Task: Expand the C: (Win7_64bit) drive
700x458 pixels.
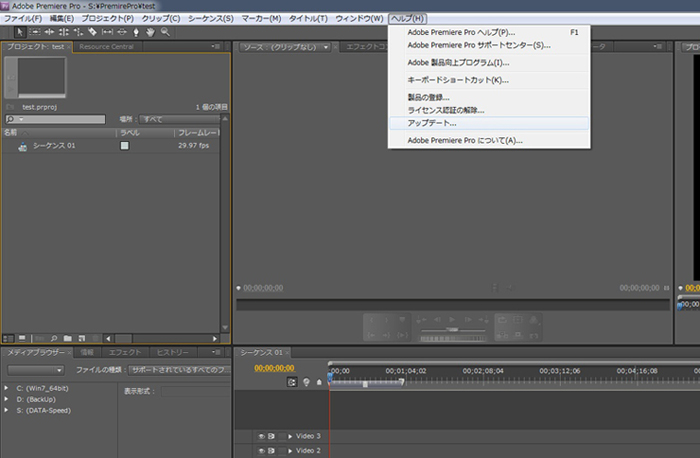Action: 6,388
